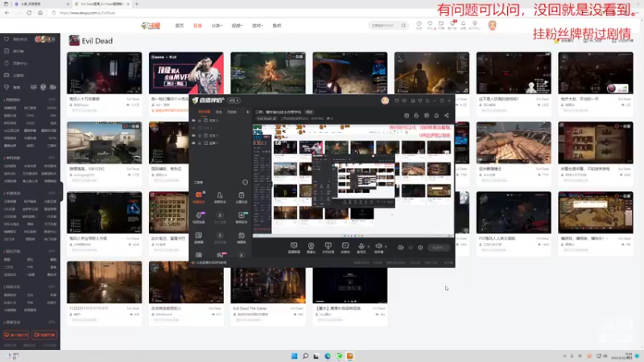Viewport: 644px width, 362px height.
Task: Add media play-button source in streaming app
Action: pyautogui.click(x=345, y=248)
